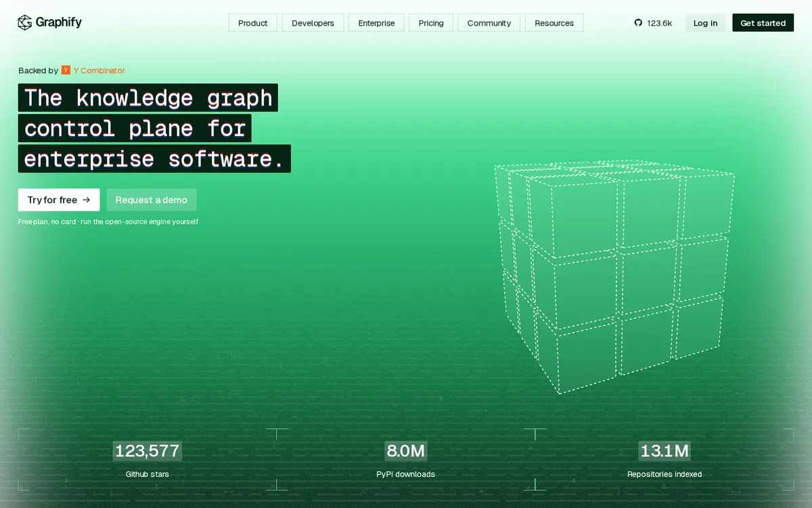This screenshot has width=812, height=508.
Task: Open the Developers menu
Action: (313, 23)
